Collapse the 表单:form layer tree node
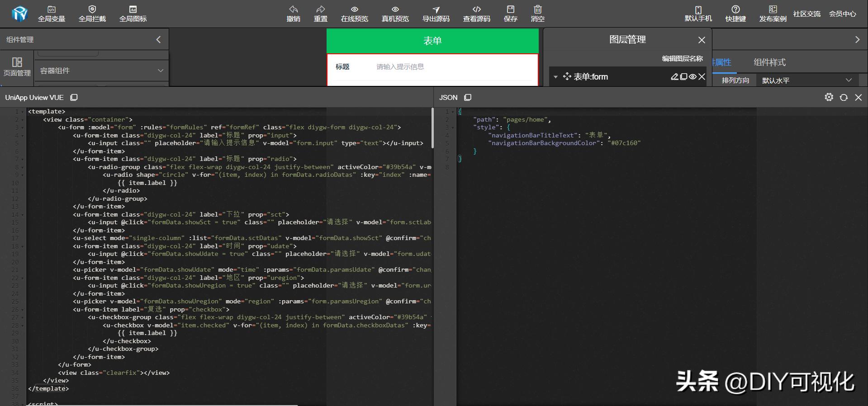Viewport: 868px width, 406px height. 555,77
